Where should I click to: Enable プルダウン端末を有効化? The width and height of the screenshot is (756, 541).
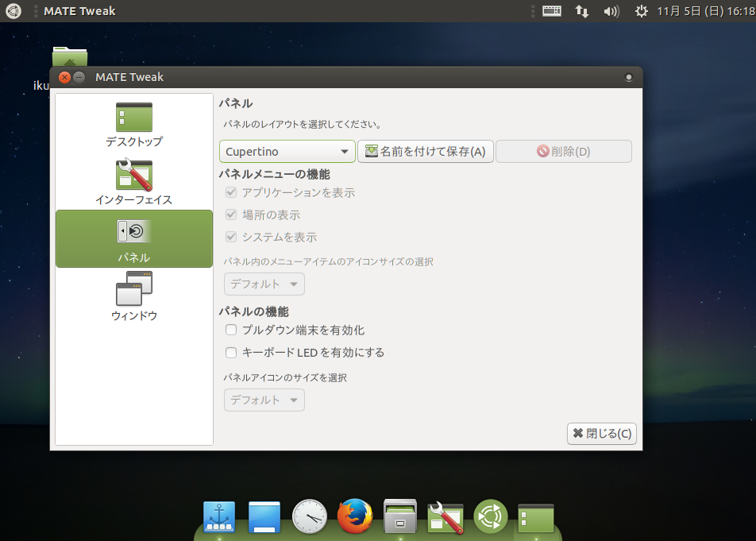coord(231,330)
